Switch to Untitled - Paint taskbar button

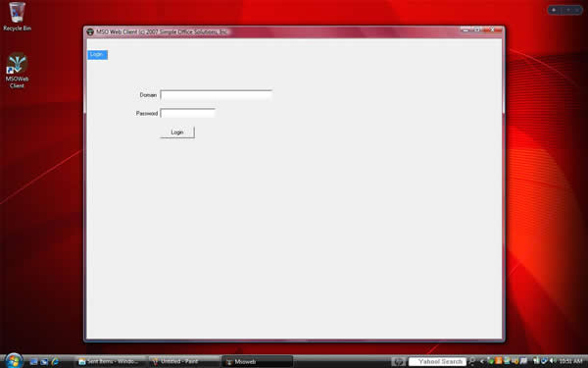point(184,361)
